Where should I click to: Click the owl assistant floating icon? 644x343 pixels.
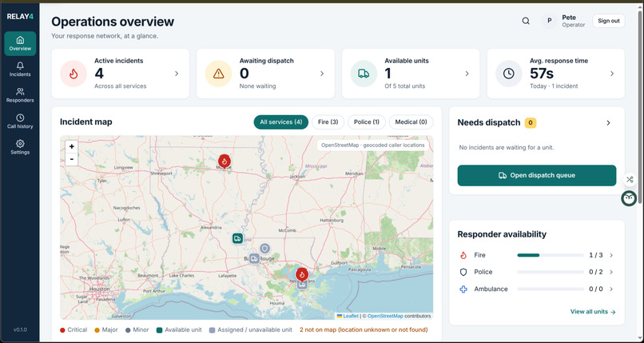click(629, 198)
